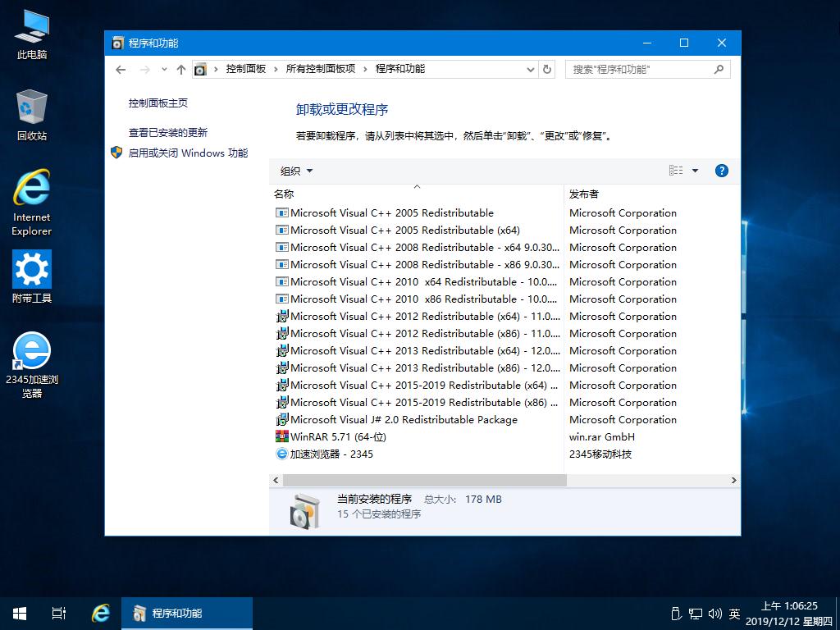This screenshot has height=630, width=840.
Task: Click horizontal scrollbar thumb
Action: click(424, 481)
